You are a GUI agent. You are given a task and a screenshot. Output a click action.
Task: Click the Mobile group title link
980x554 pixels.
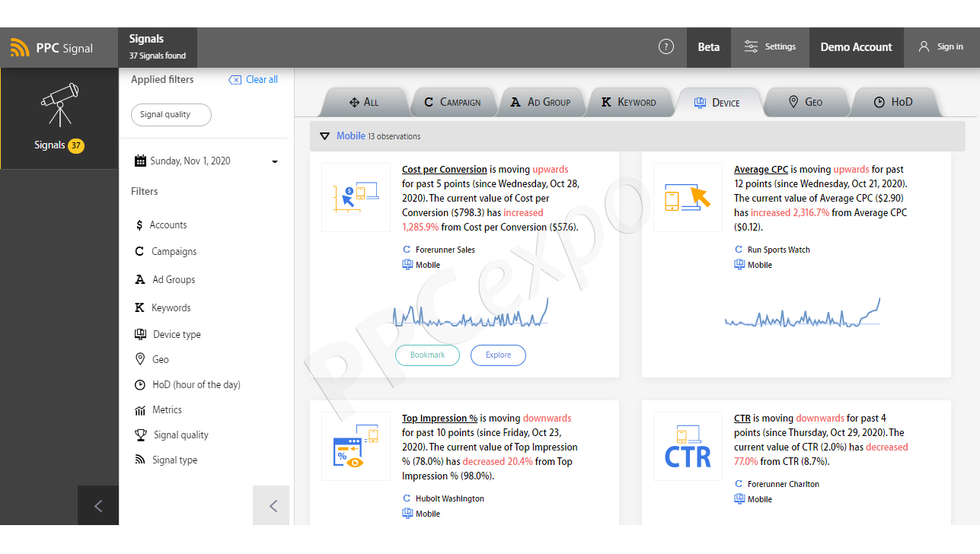click(x=351, y=135)
